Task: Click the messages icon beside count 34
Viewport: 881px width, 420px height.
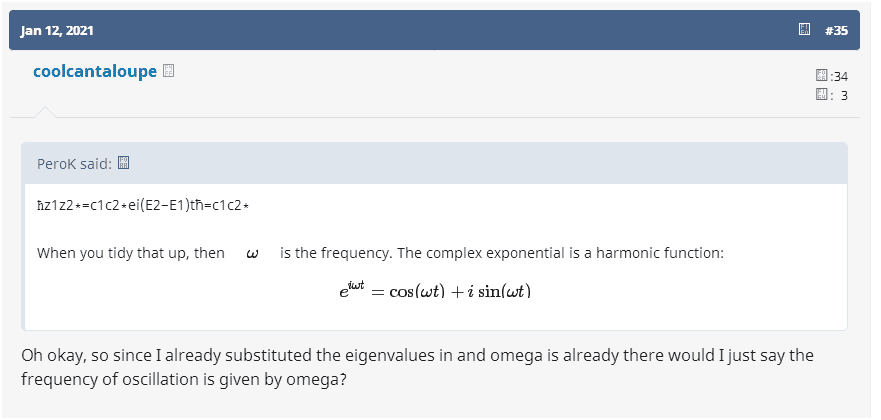Action: (x=821, y=76)
